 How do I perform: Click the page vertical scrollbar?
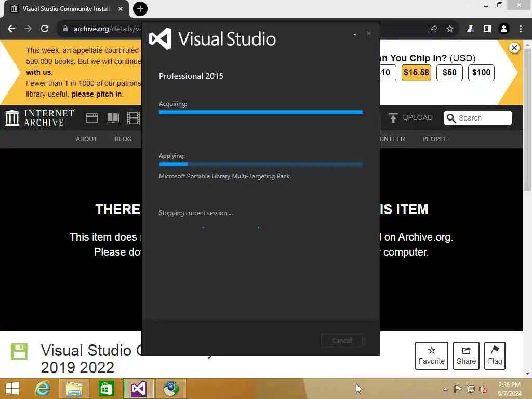[x=527, y=119]
